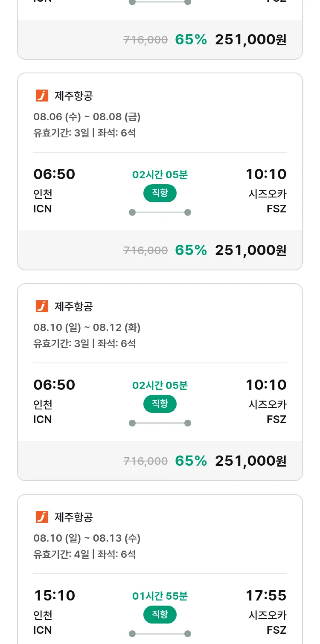
Task: Tap the 251,000원 price on the topmost card
Action: (x=250, y=40)
